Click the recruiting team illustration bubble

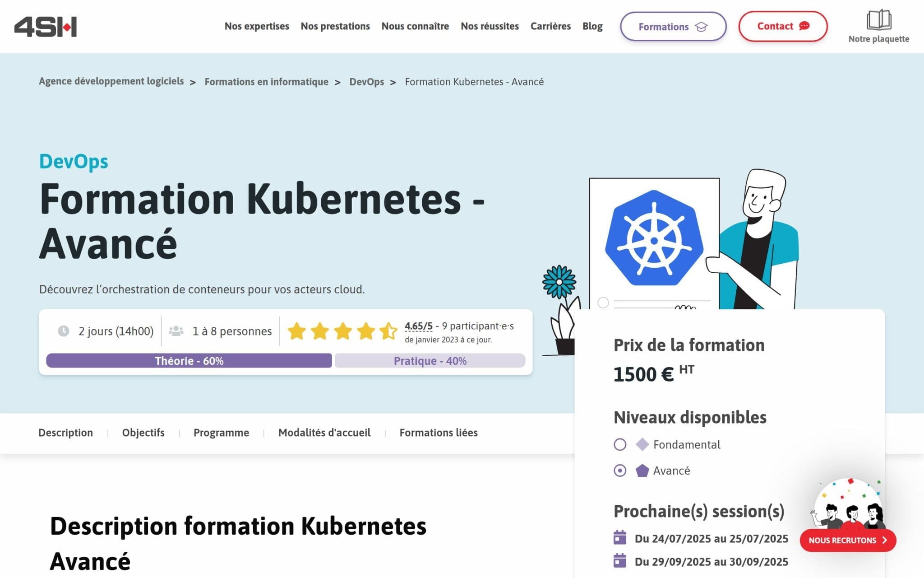click(848, 504)
